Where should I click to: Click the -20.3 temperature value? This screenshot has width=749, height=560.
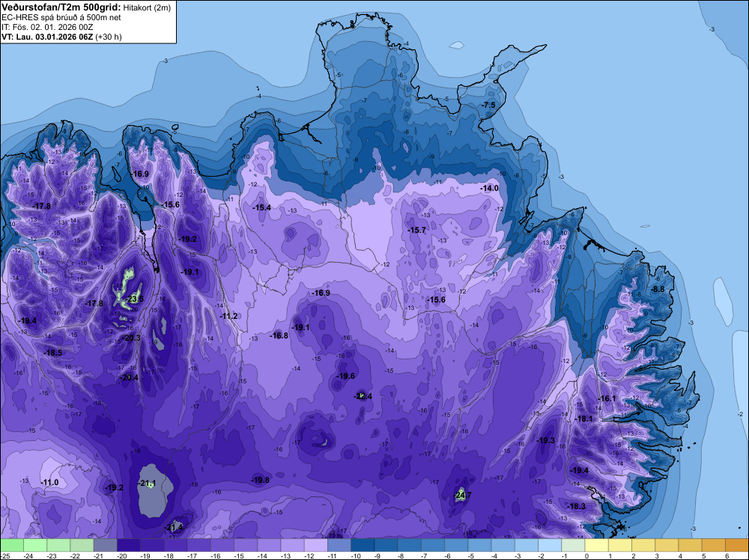click(x=131, y=338)
